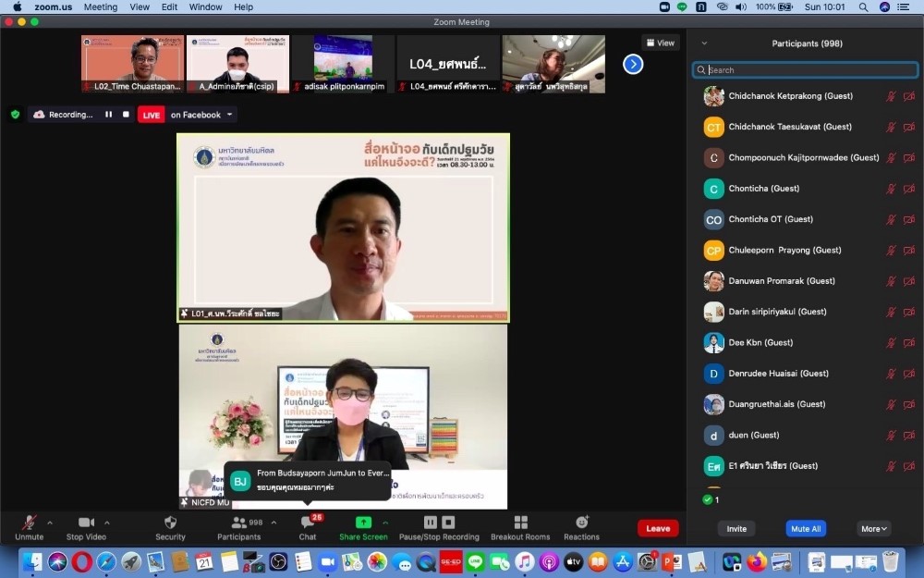Show next video thumbnails with blue arrow
The width and height of the screenshot is (924, 578).
(633, 64)
